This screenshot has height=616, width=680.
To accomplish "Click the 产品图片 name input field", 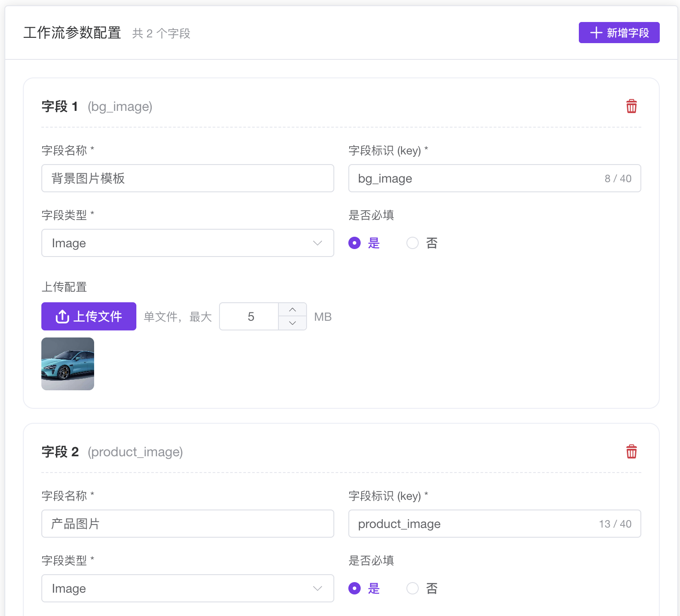I will coord(187,524).
